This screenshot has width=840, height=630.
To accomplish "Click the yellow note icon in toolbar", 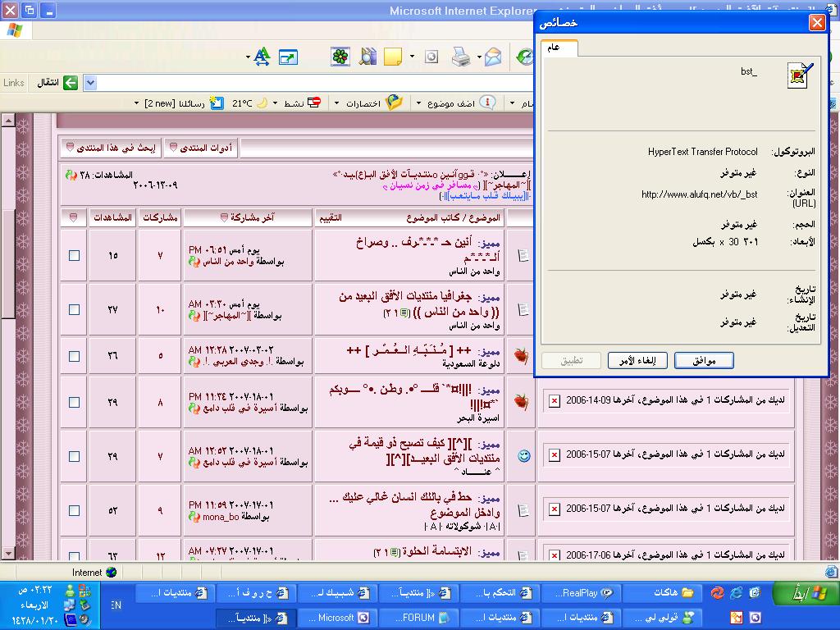I will click(x=393, y=57).
